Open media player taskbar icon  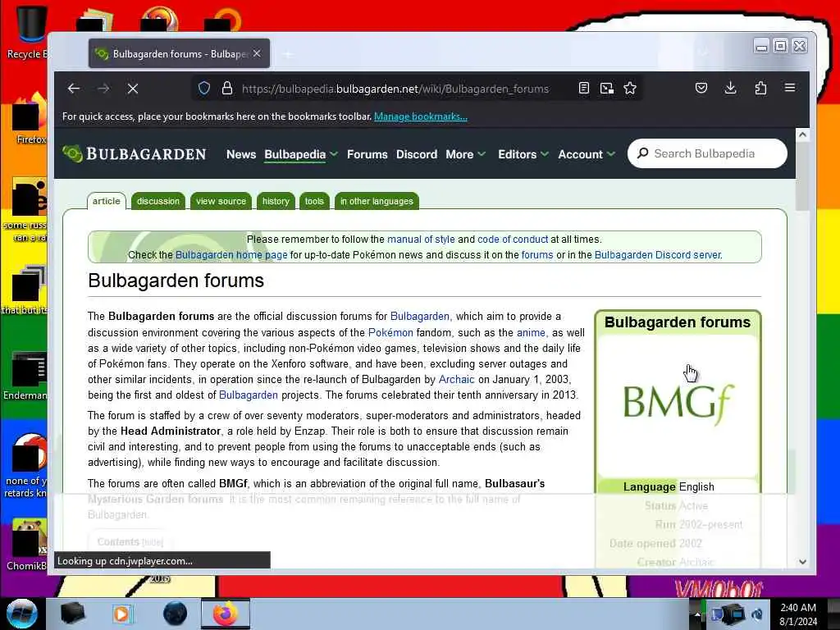point(122,614)
